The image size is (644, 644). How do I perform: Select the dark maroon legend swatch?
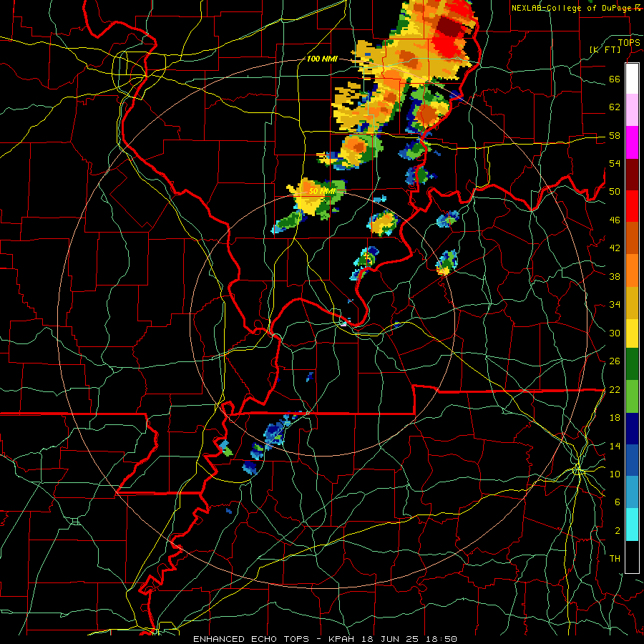[632, 175]
